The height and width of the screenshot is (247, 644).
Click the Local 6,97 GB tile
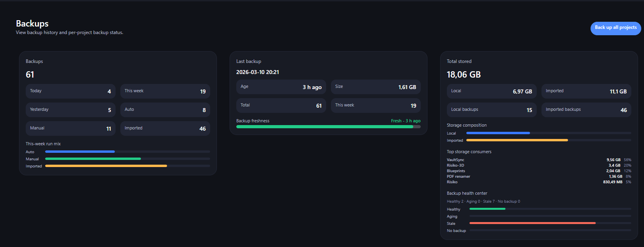(x=492, y=91)
